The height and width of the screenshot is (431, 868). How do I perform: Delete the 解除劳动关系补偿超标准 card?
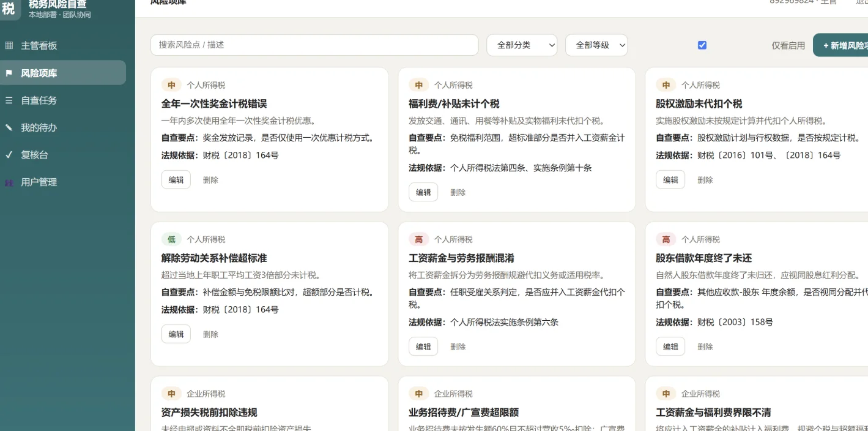coord(210,334)
